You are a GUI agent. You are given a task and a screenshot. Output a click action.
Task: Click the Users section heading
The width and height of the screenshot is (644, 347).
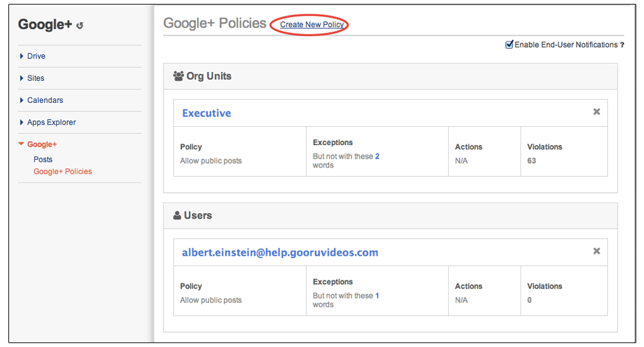click(x=198, y=216)
